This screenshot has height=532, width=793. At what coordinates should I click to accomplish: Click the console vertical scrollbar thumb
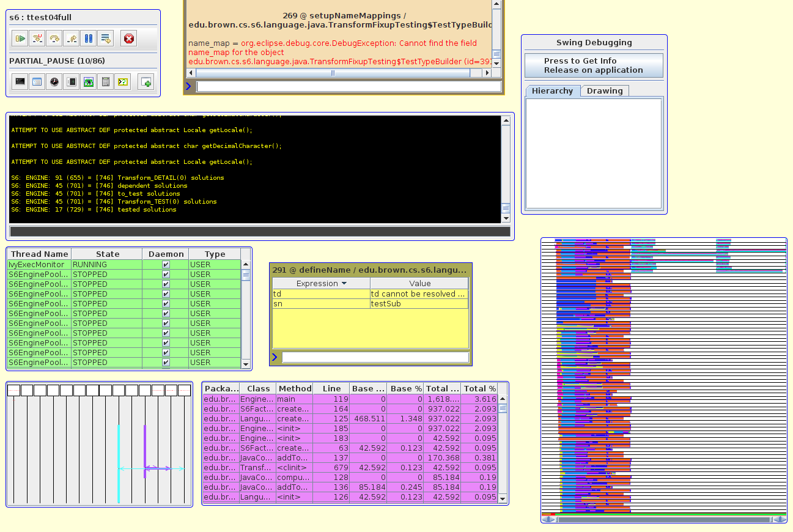coord(506,208)
